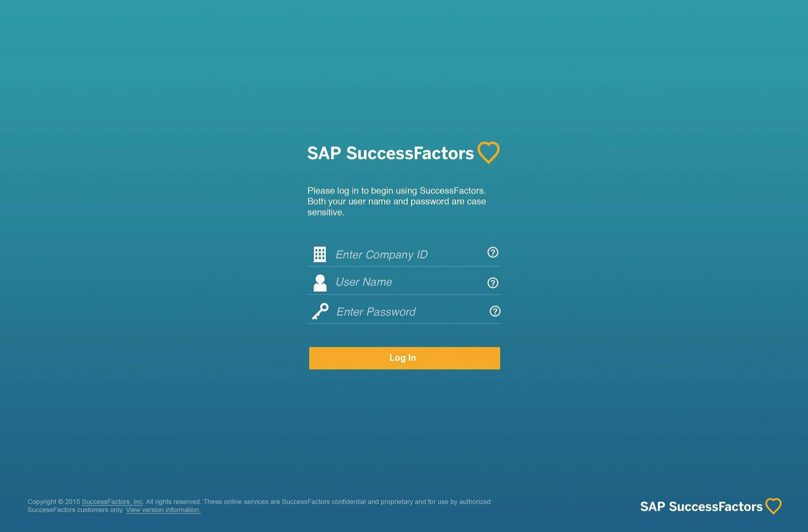This screenshot has height=532, width=808.
Task: Open help for the Company ID field
Action: tap(492, 253)
